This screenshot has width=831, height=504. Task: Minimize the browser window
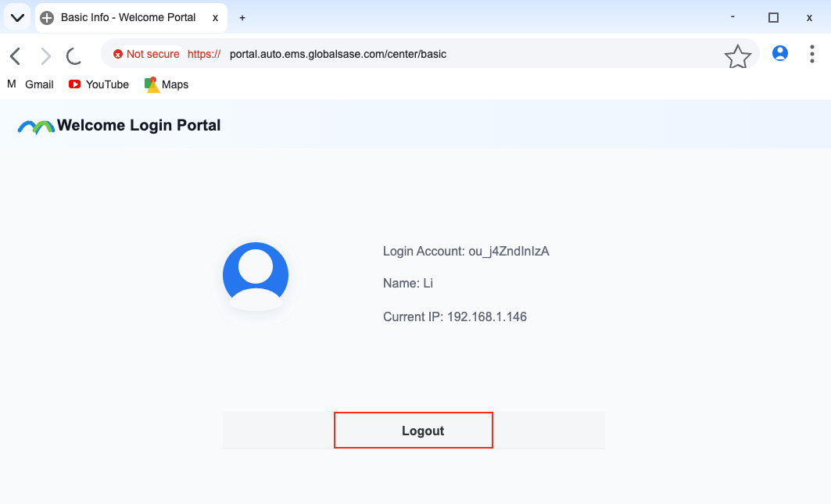pos(732,17)
